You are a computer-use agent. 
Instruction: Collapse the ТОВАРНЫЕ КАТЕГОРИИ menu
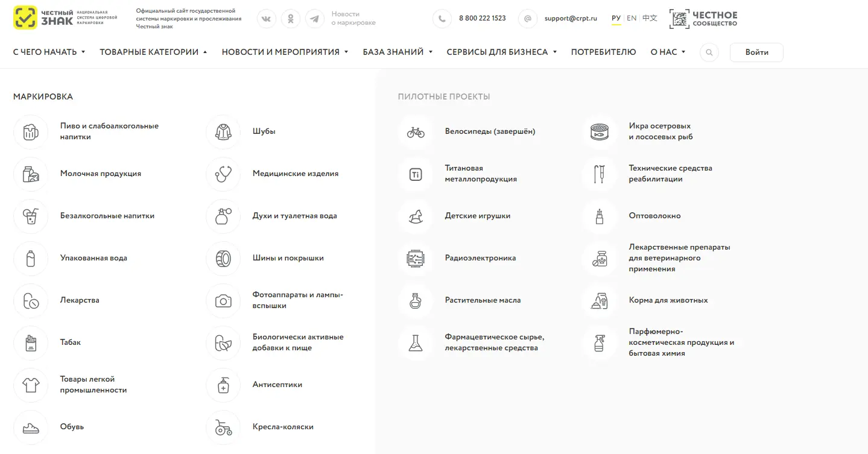(x=153, y=52)
